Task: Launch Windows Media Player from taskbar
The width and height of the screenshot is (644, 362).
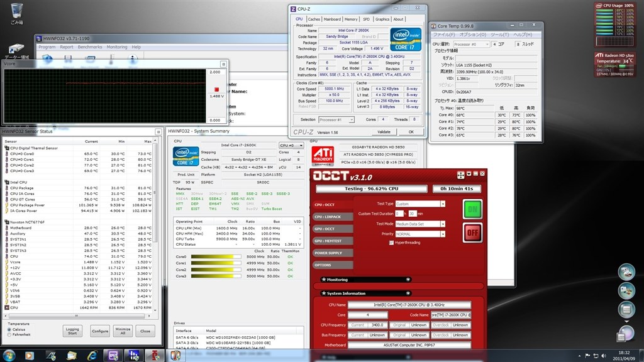Action: pyautogui.click(x=30, y=356)
